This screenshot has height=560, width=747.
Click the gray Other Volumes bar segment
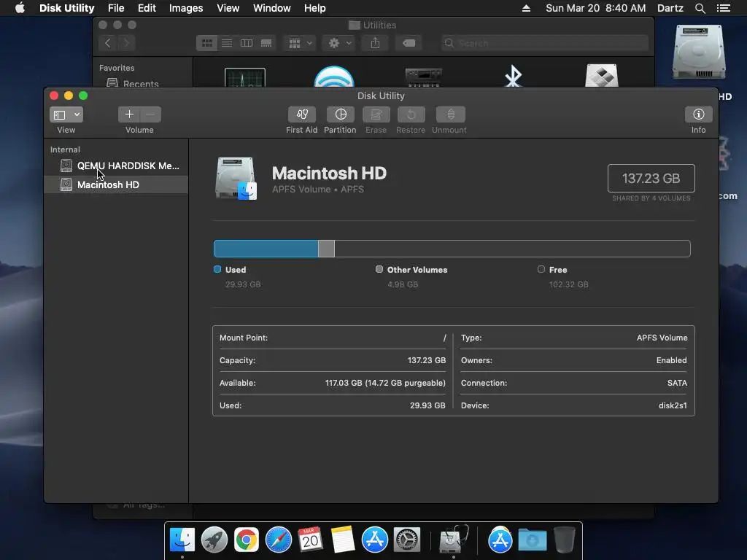[x=326, y=249]
